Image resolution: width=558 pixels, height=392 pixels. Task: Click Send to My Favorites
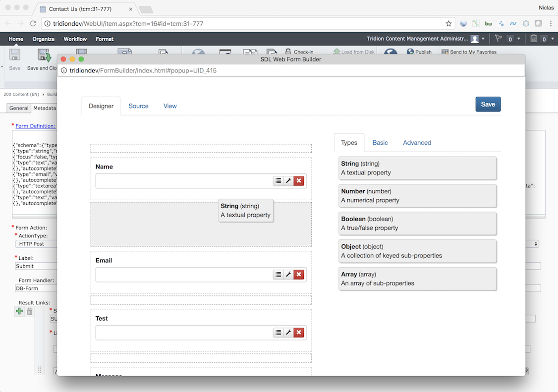coord(469,52)
